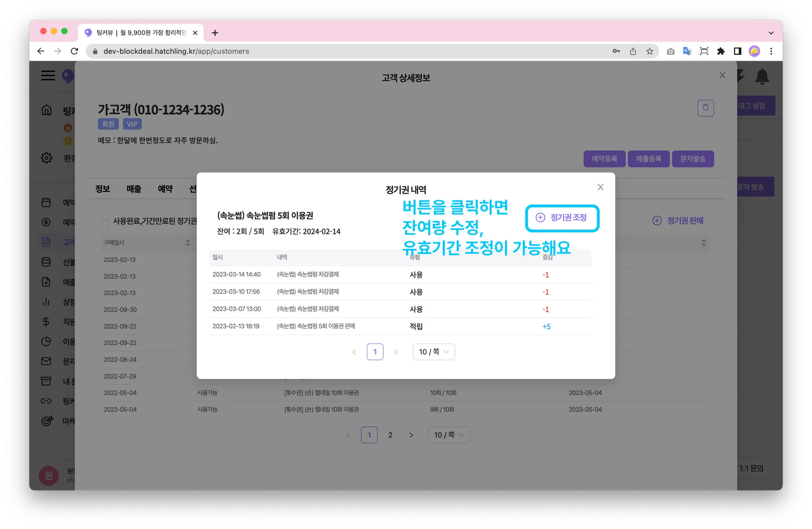
Task: Click the 예약등록 button
Action: click(604, 159)
